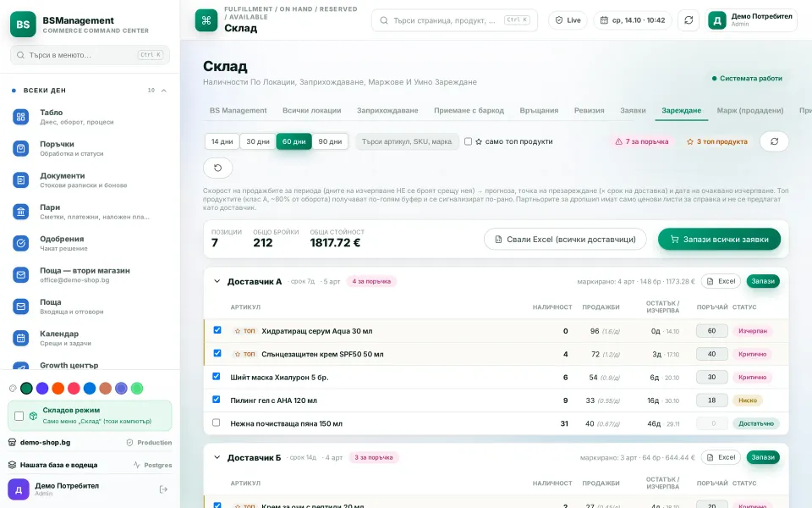Click the BS logo in the sidebar

click(x=24, y=25)
